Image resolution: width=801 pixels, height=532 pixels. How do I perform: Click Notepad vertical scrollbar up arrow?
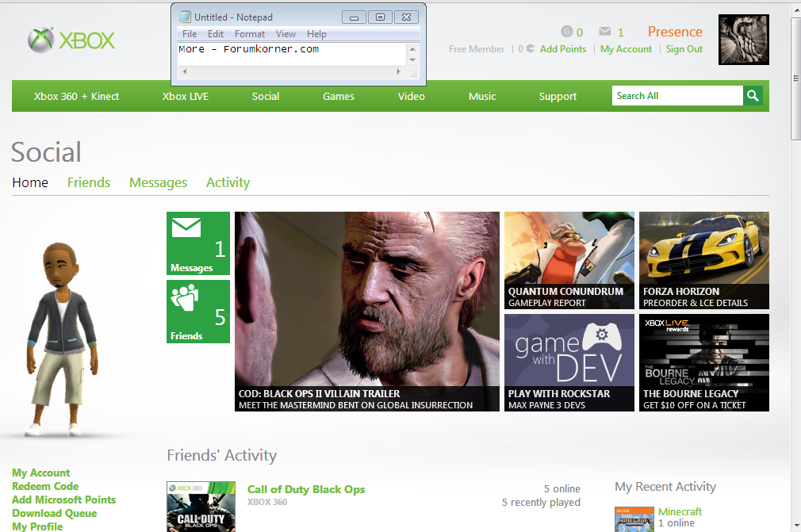coord(412,49)
